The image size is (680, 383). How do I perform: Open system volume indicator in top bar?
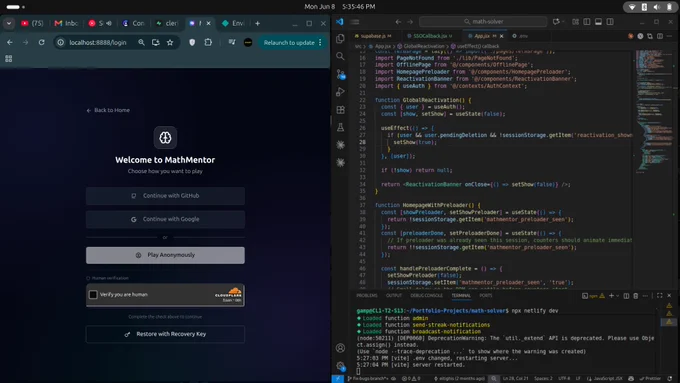[x=657, y=7]
